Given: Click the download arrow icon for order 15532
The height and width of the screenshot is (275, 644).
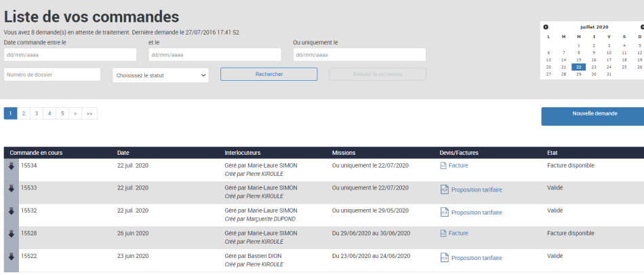Looking at the screenshot, I should point(11,211).
